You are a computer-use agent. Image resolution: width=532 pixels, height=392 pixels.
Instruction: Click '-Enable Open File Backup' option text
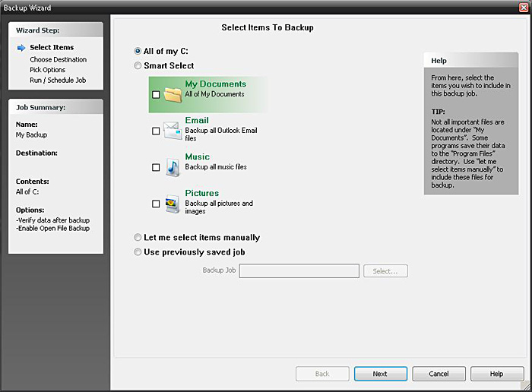[x=52, y=229]
